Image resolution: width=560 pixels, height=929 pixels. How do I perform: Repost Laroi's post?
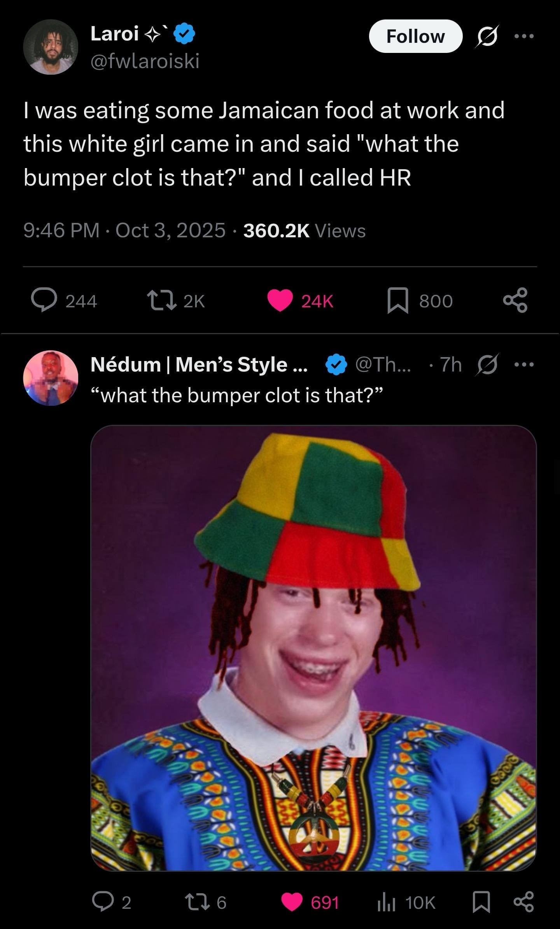click(x=161, y=301)
